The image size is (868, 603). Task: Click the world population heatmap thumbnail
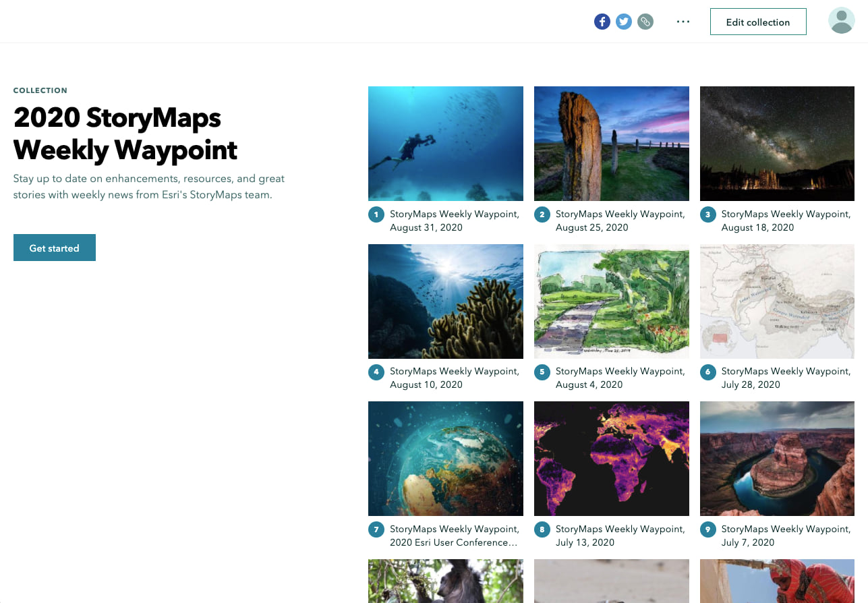tap(611, 458)
